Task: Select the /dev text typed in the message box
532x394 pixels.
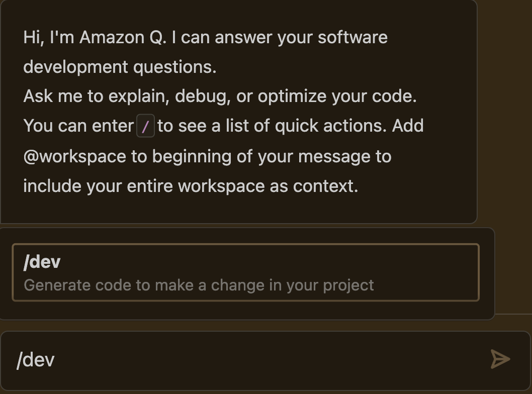Action: [35, 360]
